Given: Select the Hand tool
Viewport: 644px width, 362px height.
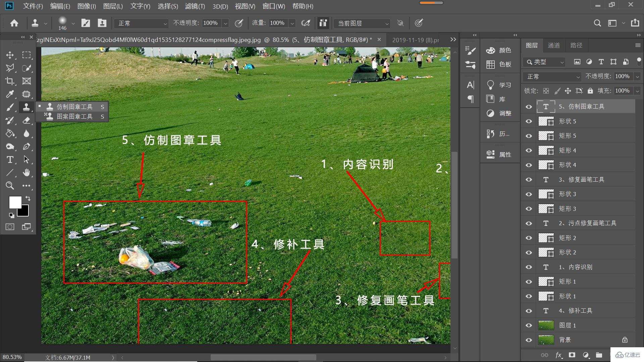Looking at the screenshot, I should click(x=26, y=173).
